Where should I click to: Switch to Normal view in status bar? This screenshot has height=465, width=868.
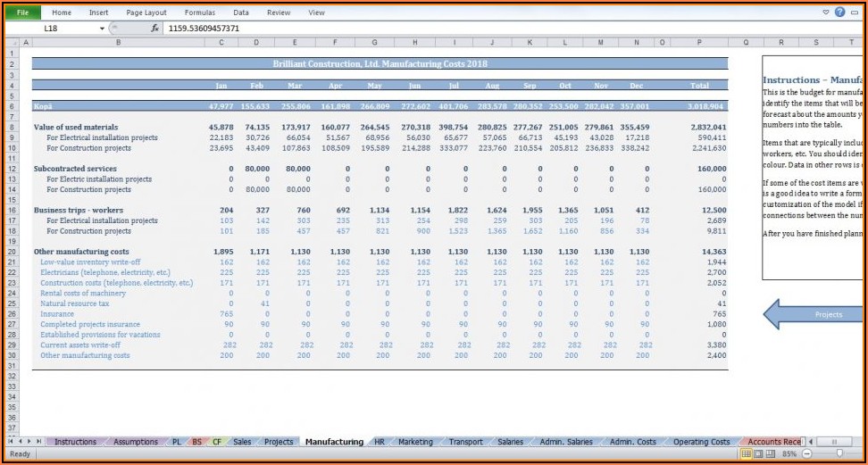pos(746,454)
